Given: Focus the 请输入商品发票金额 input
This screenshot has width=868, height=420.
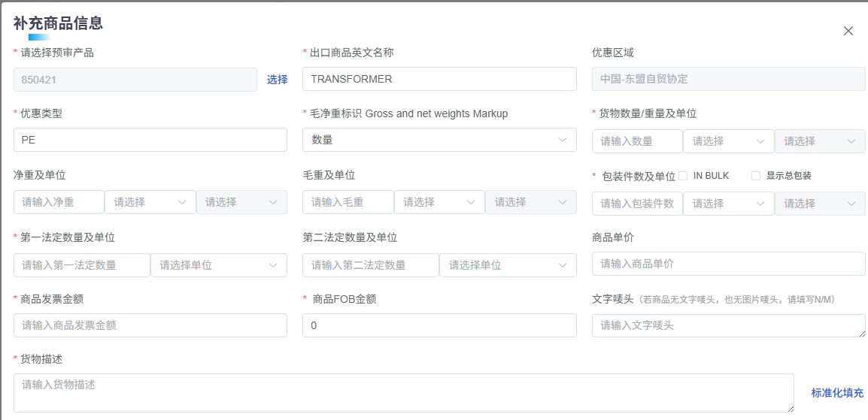Looking at the screenshot, I should (x=150, y=325).
